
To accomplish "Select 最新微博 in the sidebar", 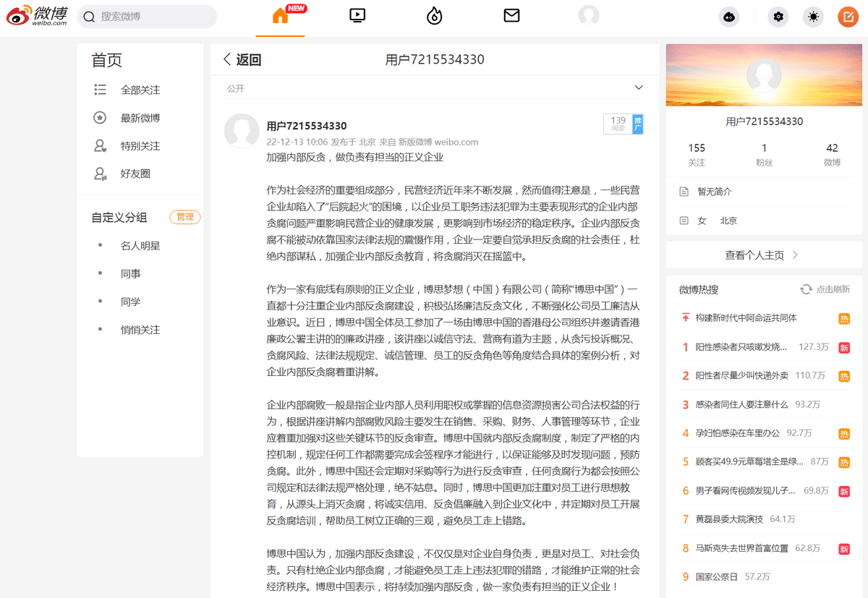I will (x=140, y=118).
